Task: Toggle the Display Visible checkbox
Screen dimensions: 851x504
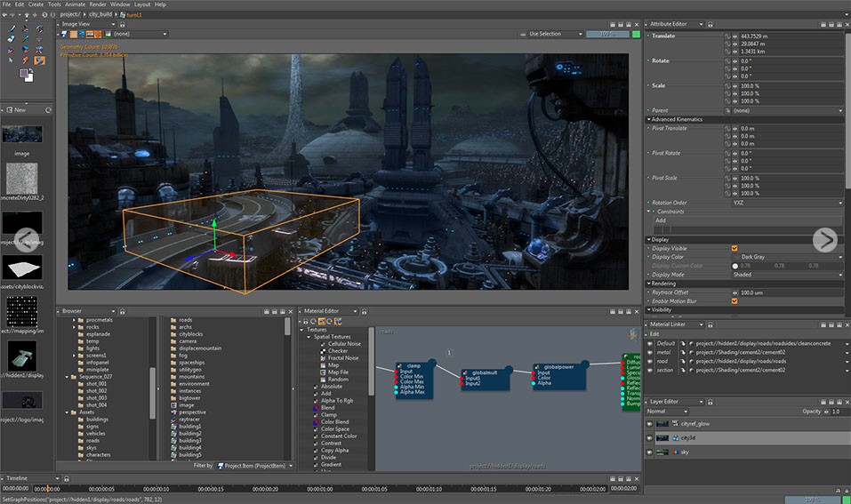Action: [x=735, y=248]
